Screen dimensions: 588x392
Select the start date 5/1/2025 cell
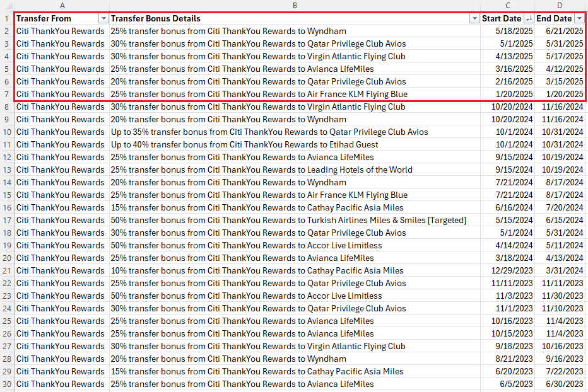coord(508,44)
